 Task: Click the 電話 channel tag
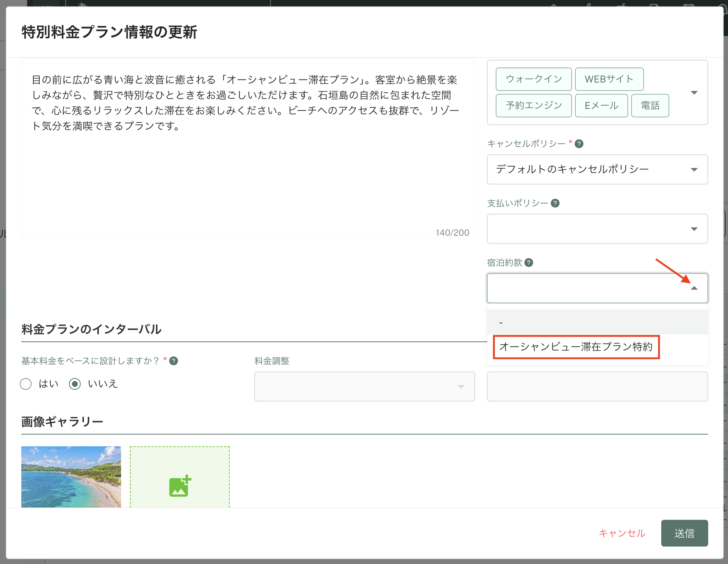pos(650,106)
